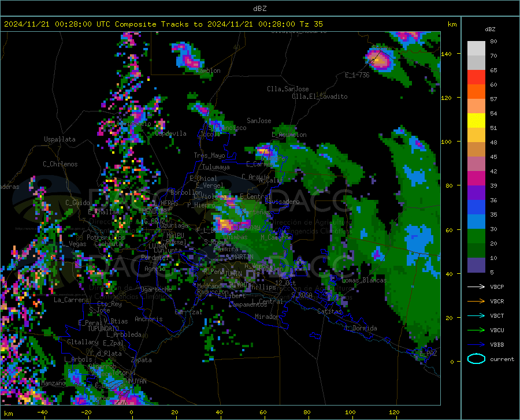Select the magenta 39 dBZ swatch

pyautogui.click(x=476, y=179)
